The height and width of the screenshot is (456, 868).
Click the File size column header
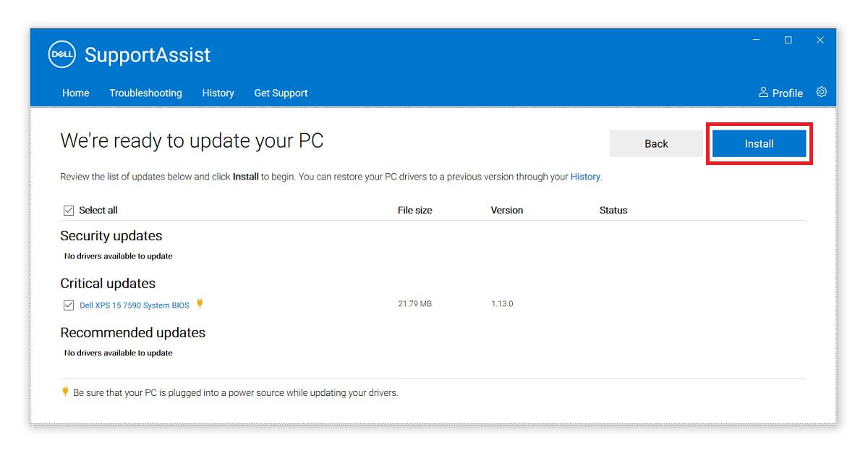pos(414,211)
